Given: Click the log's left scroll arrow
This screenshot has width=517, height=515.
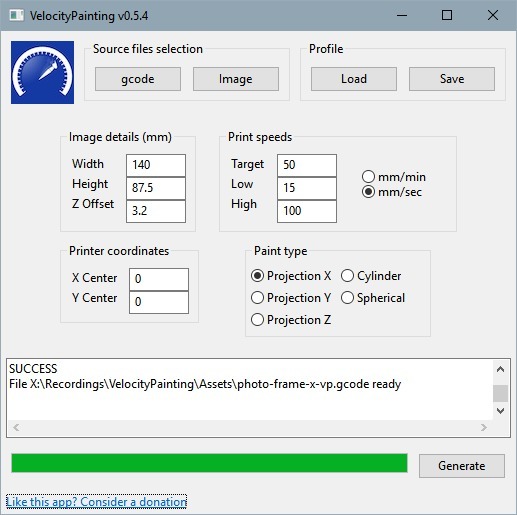Looking at the screenshot, I should pyautogui.click(x=16, y=427).
